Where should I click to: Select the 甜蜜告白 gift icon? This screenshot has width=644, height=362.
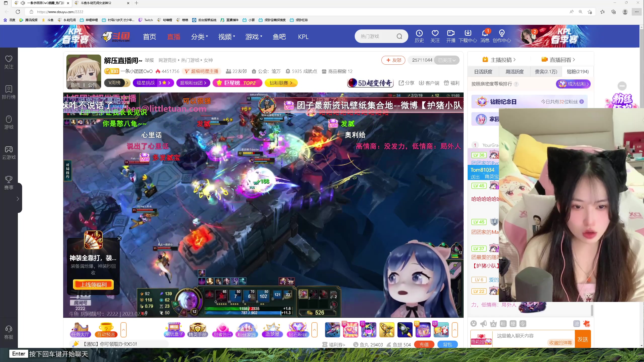222,329
